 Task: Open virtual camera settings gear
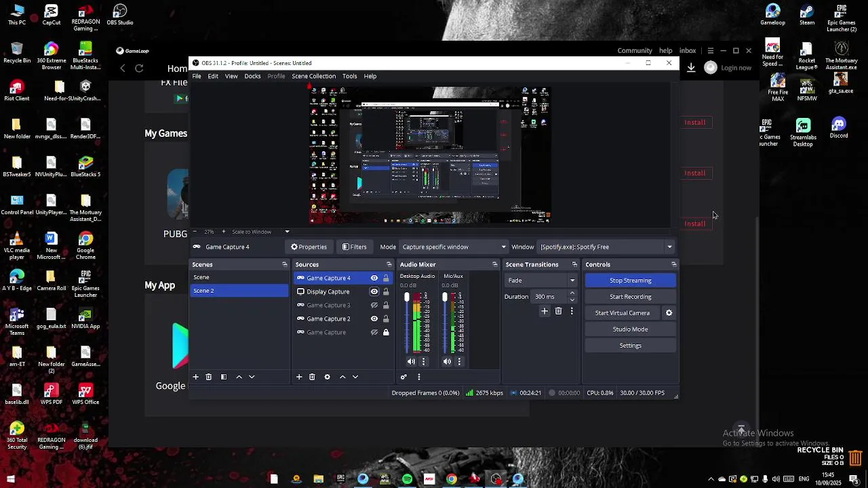tap(669, 313)
